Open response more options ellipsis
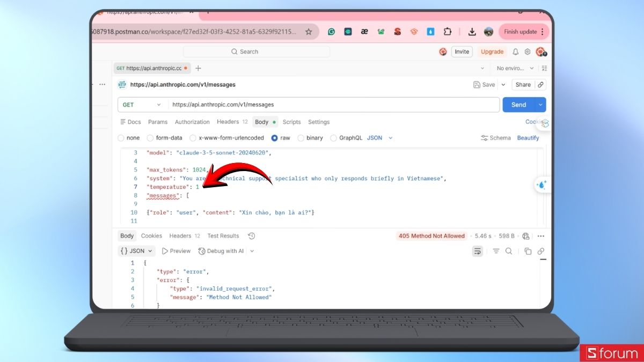 541,236
